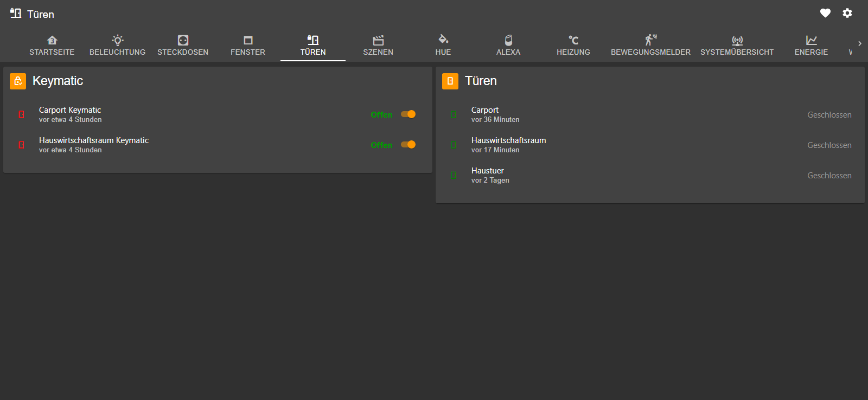The image size is (868, 400).
Task: Click Offen status of Carport Keymatic
Action: (x=381, y=115)
